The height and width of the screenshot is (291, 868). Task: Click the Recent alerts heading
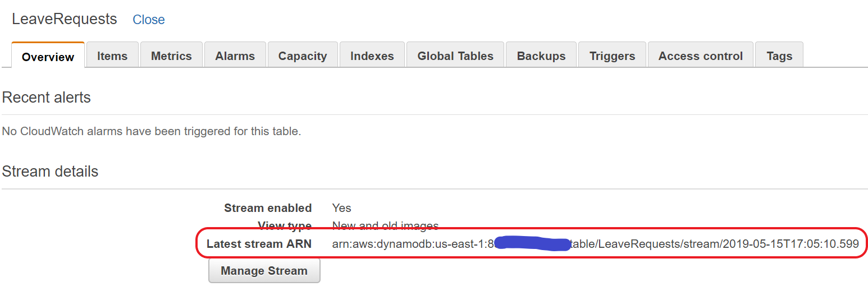pyautogui.click(x=46, y=98)
